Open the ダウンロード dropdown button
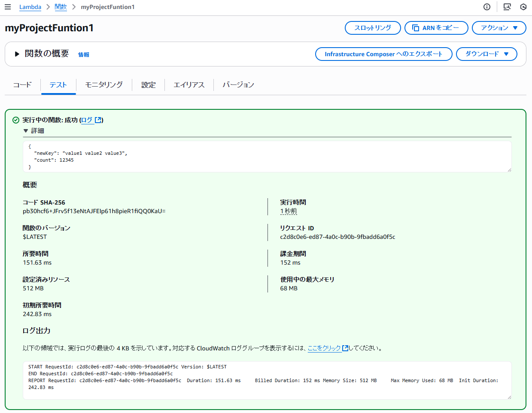Image resolution: width=532 pixels, height=413 pixels. click(x=486, y=54)
